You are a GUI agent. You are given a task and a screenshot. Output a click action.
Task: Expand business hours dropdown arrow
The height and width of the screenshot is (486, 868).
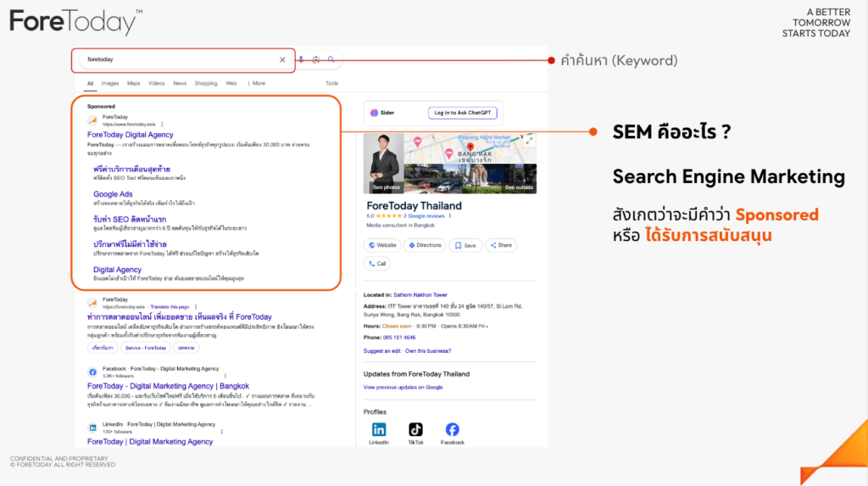click(487, 326)
